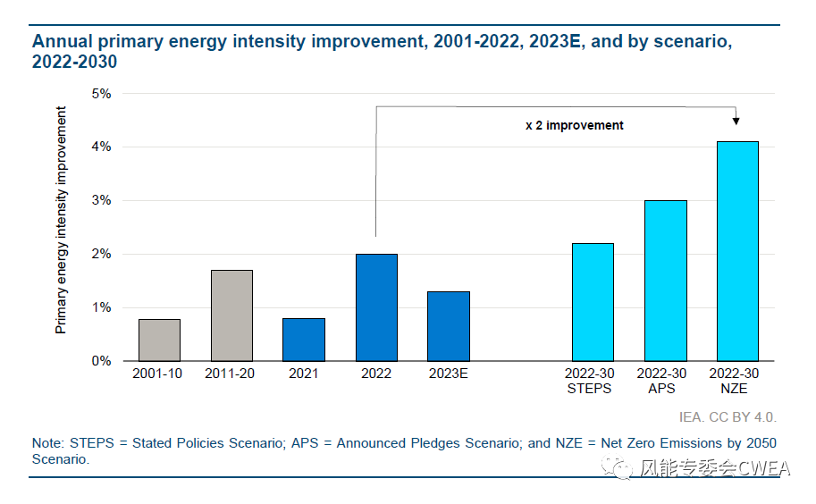This screenshot has width=816, height=504.
Task: Select the dark blue 2021 bar
Action: pos(304,340)
